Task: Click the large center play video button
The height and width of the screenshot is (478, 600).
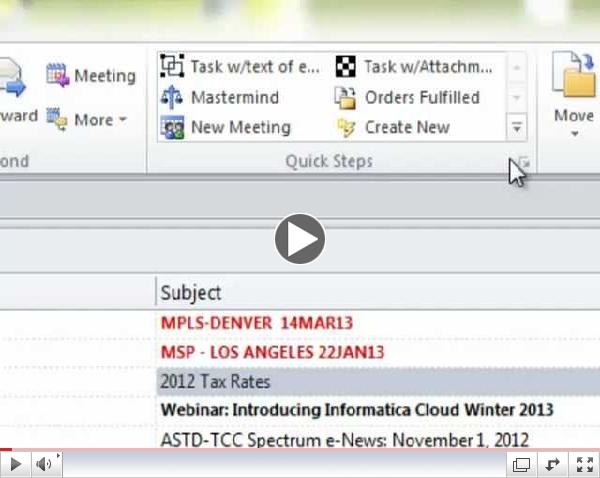Action: pyautogui.click(x=300, y=239)
